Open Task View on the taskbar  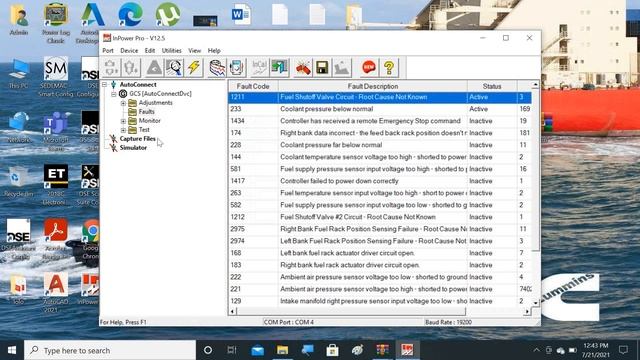(232, 350)
